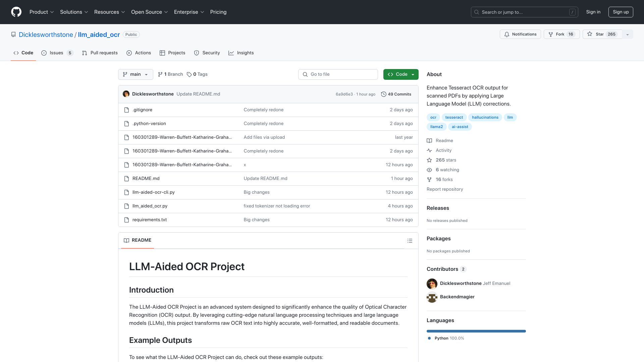Click Report repository link

(445, 189)
